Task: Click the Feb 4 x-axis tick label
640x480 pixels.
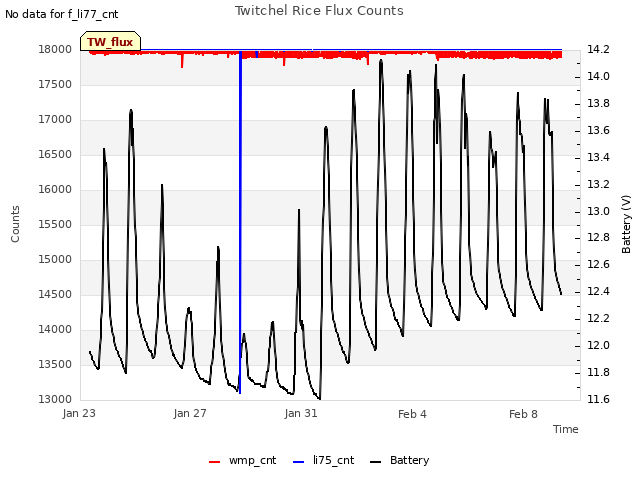Action: pos(412,414)
